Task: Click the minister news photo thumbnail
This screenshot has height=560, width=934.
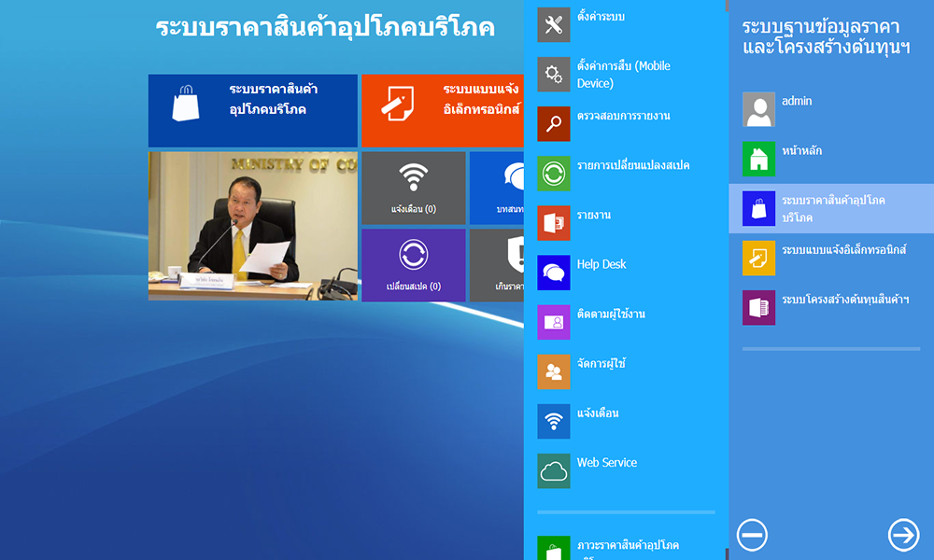Action: [x=252, y=226]
